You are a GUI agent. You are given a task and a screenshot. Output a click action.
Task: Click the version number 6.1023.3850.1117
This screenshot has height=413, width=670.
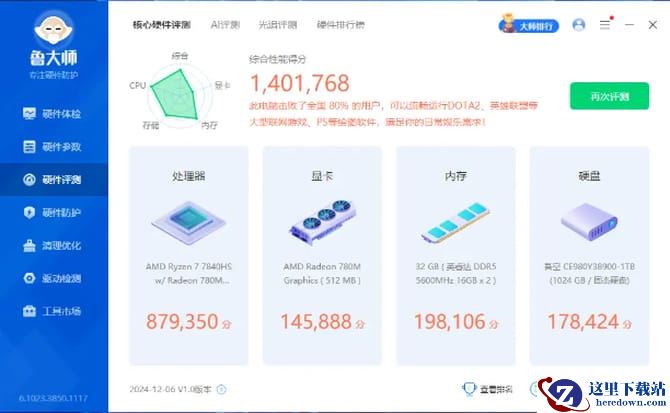tap(53, 398)
